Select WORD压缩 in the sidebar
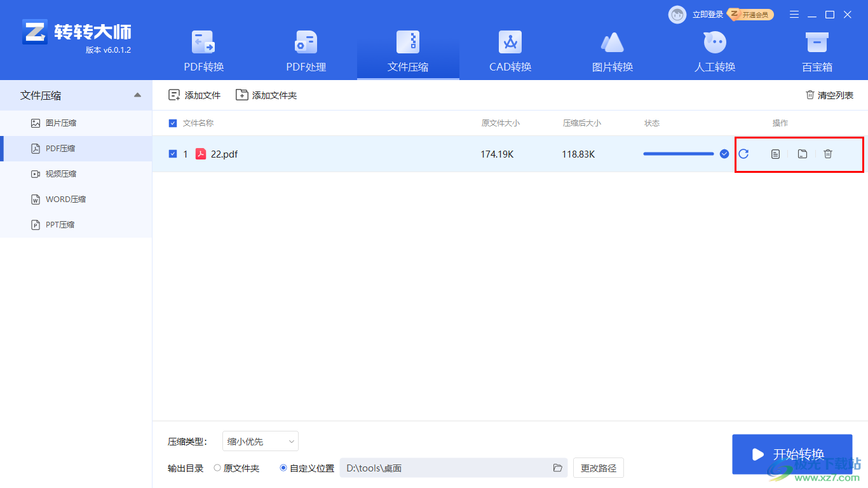 tap(76, 200)
